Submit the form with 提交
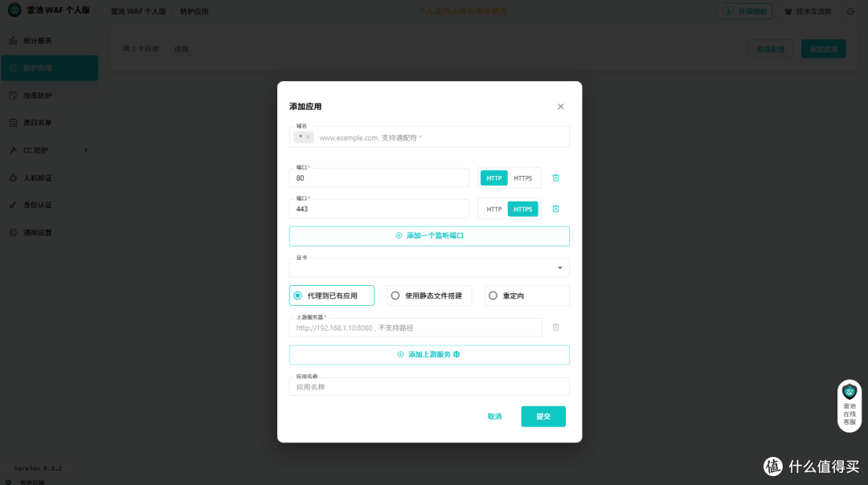This screenshot has width=868, height=485. click(543, 417)
